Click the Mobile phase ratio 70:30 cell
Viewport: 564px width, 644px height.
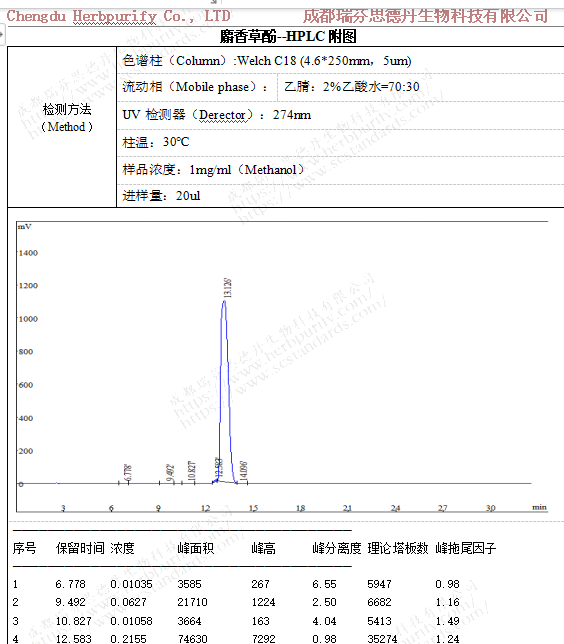[x=352, y=87]
